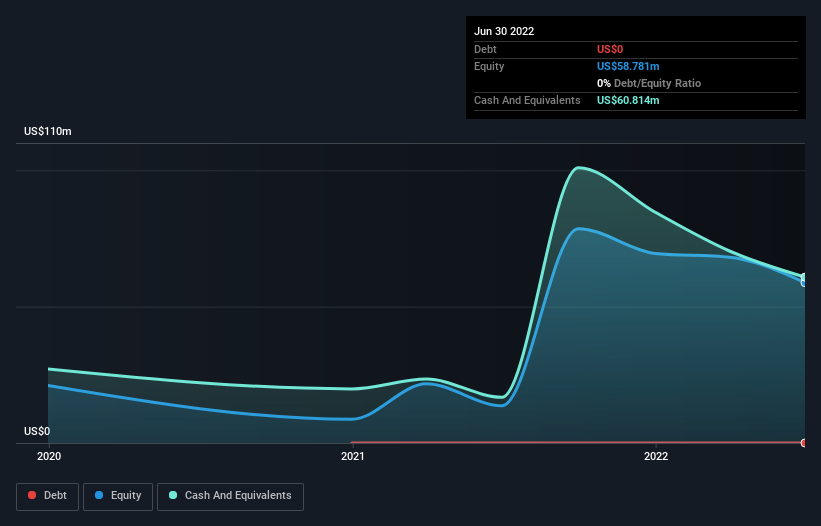Select the red Debt data point at chart end
Screen dimensions: 821x526
[804, 443]
